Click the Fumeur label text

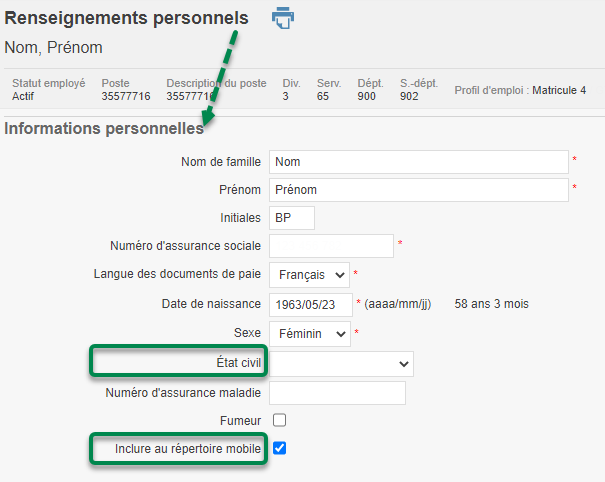pos(239,421)
